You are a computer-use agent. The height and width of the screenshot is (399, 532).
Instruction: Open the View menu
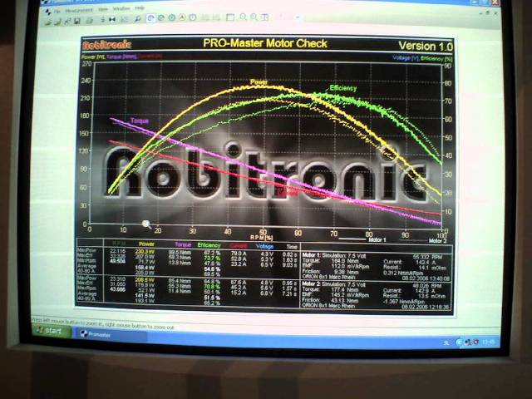click(x=103, y=9)
